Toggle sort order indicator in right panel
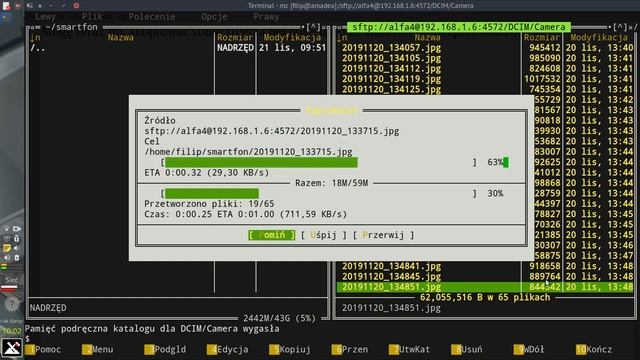This screenshot has width=640, height=360. pos(342,38)
